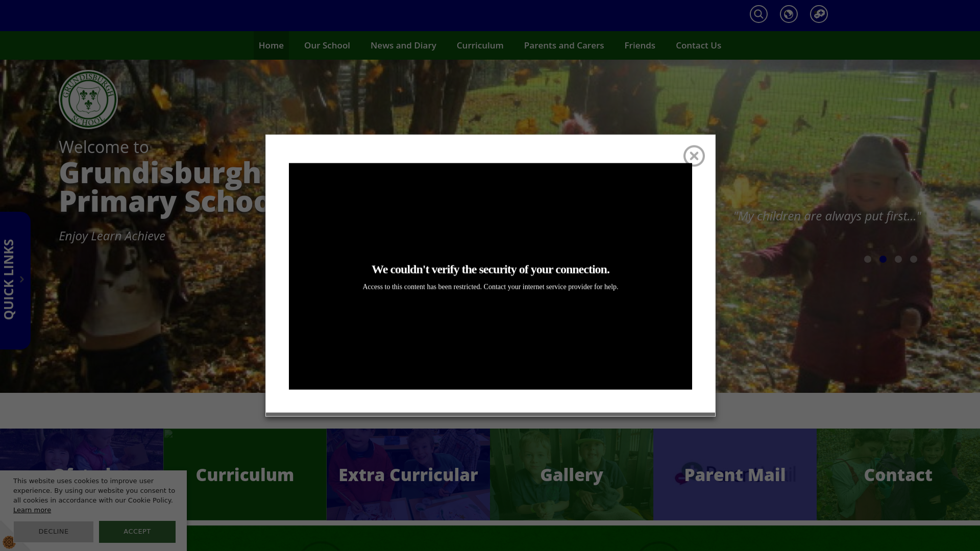Open the Curriculum menu in navbar
The height and width of the screenshot is (551, 980).
(x=480, y=45)
